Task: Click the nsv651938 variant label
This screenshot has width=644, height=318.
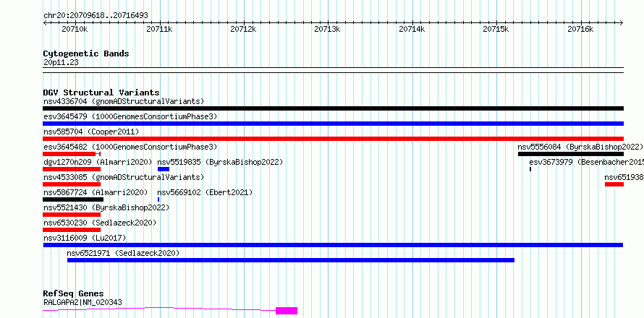Action: pos(624,177)
